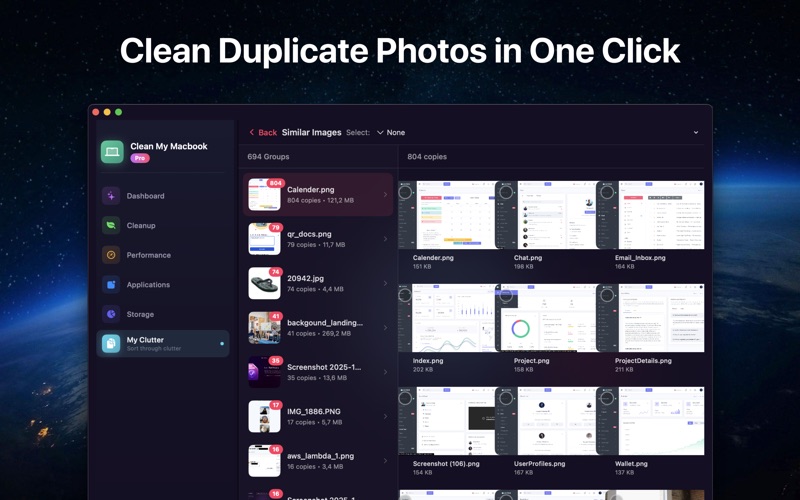Open Dashboard sparkle icon in sidebar

point(111,196)
